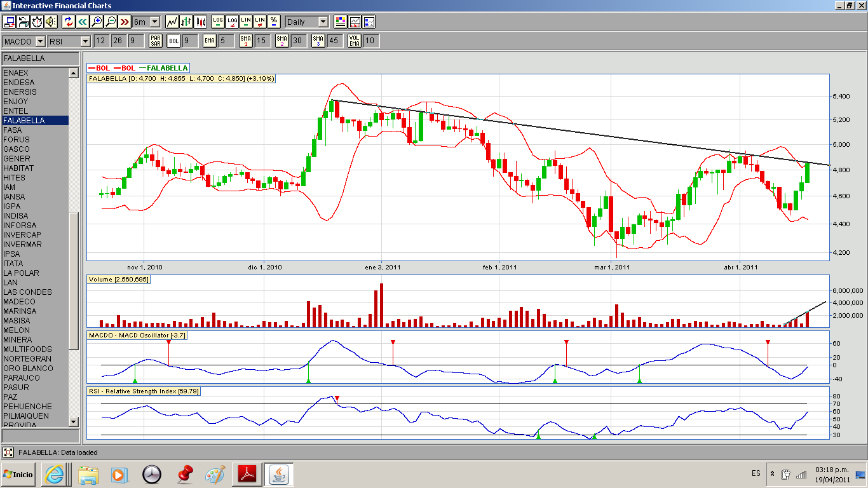Screen dimensions: 868x488
Task: Toggle the BOL Bollinger bands button
Action: click(x=173, y=41)
